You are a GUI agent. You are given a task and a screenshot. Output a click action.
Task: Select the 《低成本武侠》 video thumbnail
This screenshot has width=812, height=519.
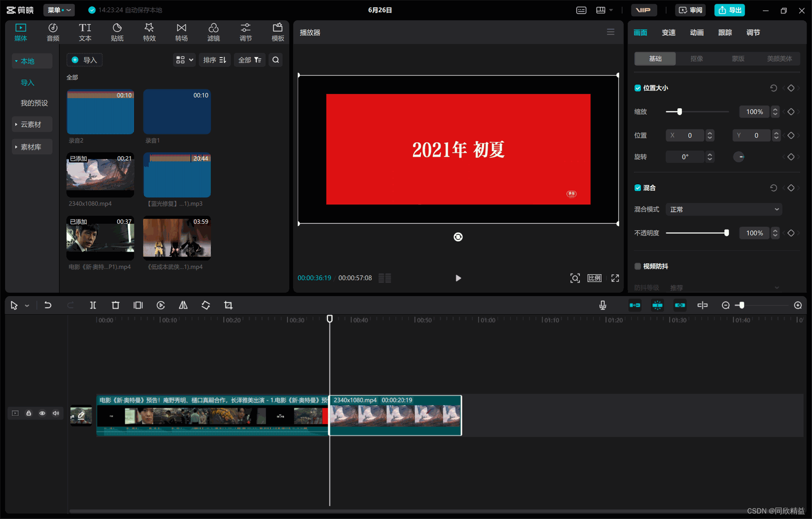coord(177,238)
